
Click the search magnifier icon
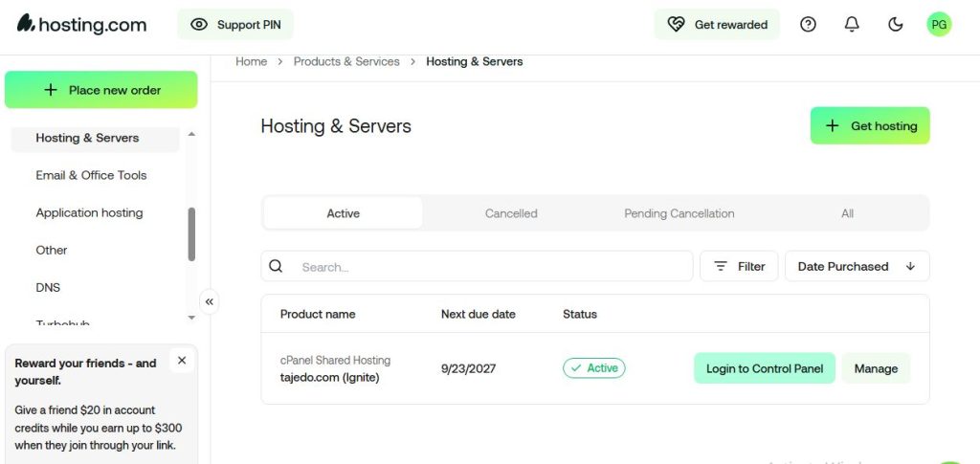(276, 267)
